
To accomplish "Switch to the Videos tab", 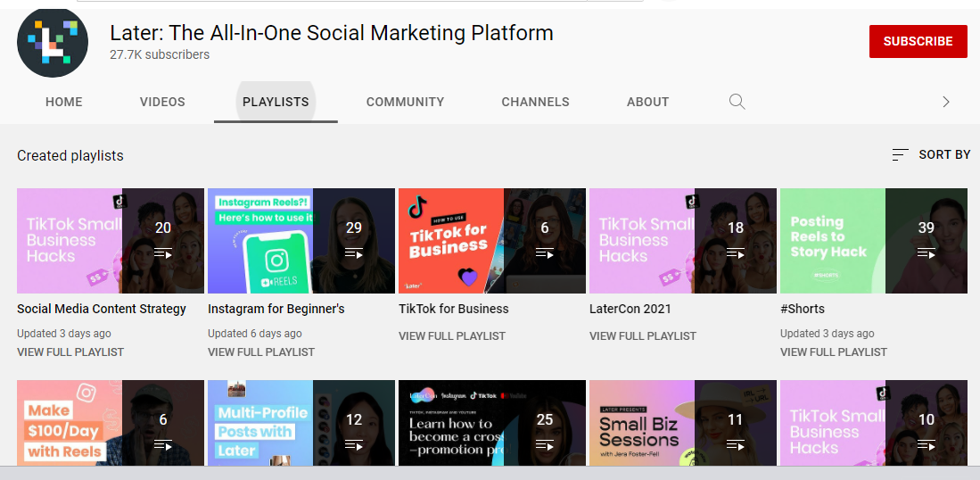I will [162, 102].
